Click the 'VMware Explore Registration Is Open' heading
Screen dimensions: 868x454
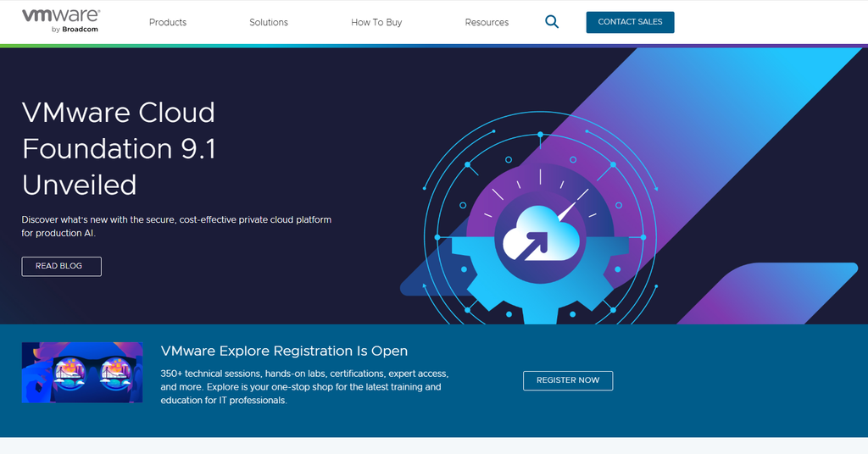pyautogui.click(x=284, y=352)
